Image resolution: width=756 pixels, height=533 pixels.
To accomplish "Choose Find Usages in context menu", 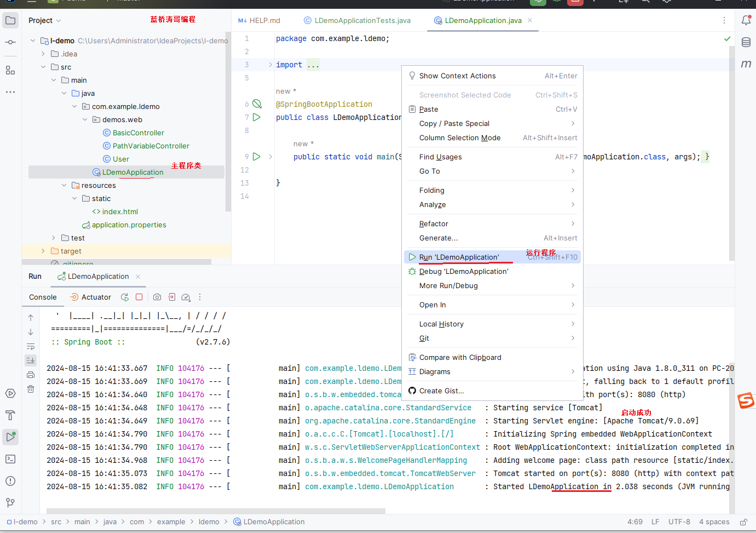I will 492,157.
